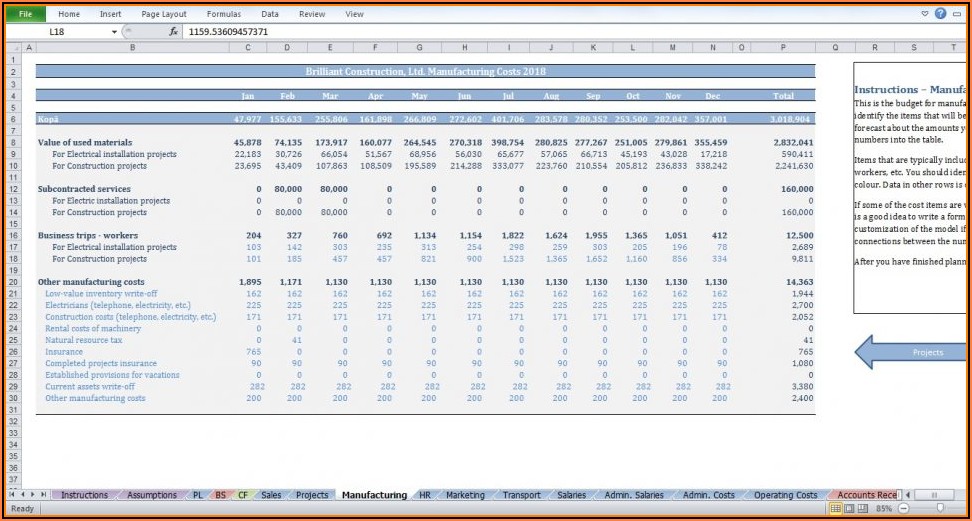Expand the Name Box dropdown arrow
This screenshot has width=972, height=521.
[x=114, y=32]
